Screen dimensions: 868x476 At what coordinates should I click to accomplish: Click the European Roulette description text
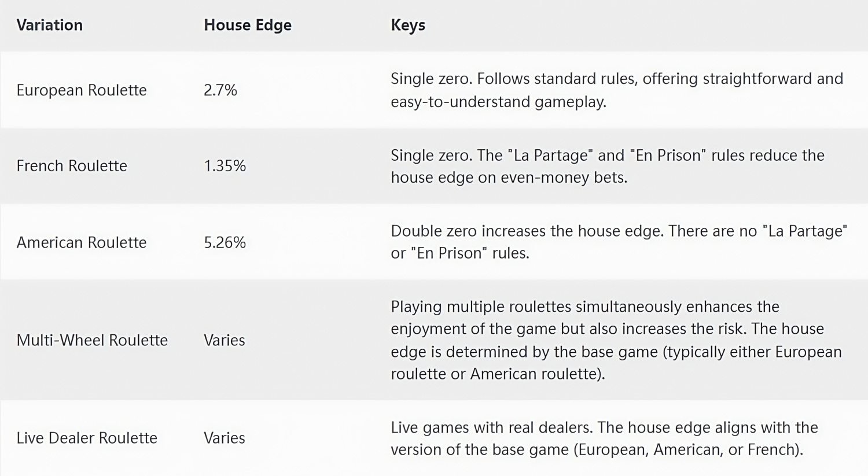617,90
